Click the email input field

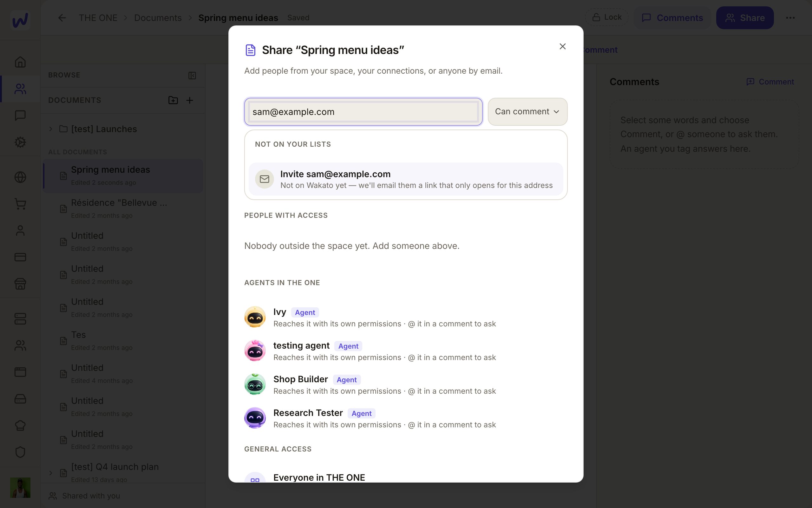pos(363,112)
